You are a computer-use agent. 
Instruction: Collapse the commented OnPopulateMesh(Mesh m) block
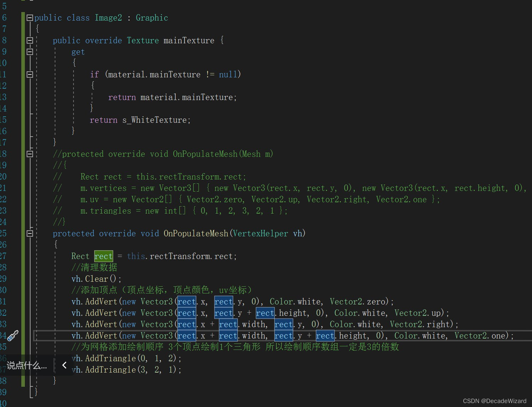tap(30, 154)
